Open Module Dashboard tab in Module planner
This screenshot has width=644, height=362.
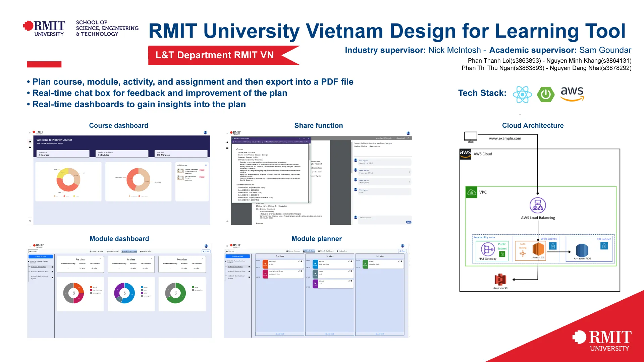(x=326, y=251)
